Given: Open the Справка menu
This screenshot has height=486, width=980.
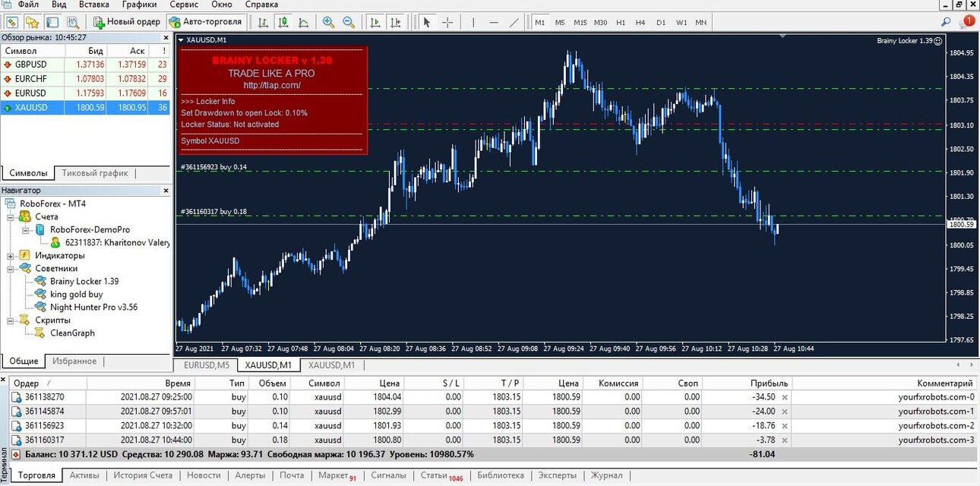Looking at the screenshot, I should (261, 5).
